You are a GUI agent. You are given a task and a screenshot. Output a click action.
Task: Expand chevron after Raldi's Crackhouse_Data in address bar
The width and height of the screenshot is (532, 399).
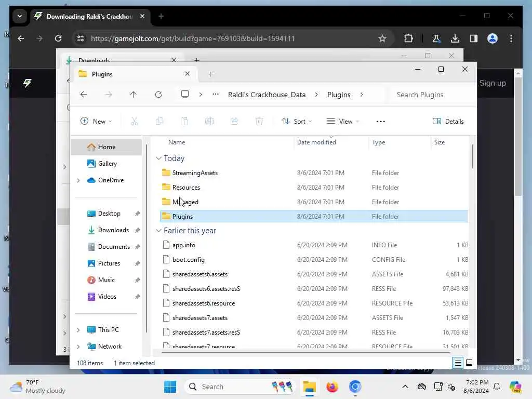tap(316, 95)
